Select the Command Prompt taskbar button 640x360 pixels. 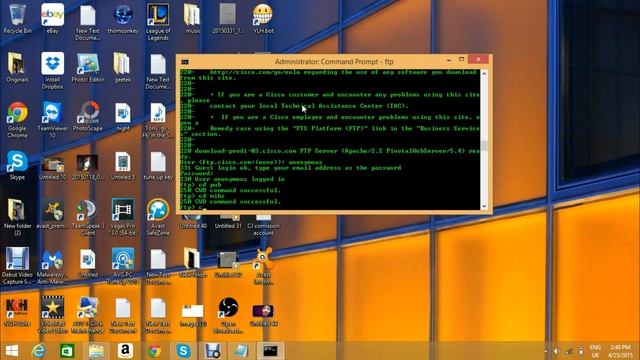[270, 351]
